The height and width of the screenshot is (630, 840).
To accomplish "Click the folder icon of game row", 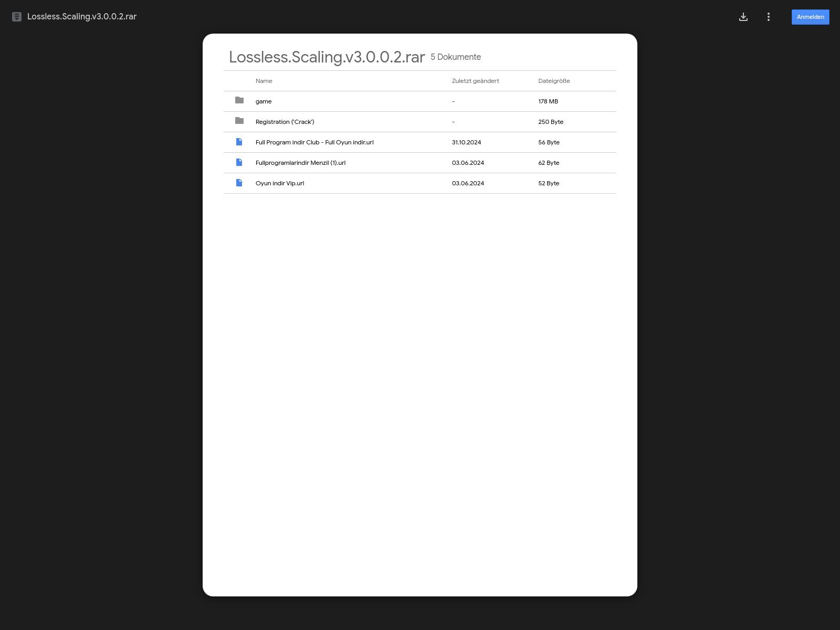I will 239,100.
